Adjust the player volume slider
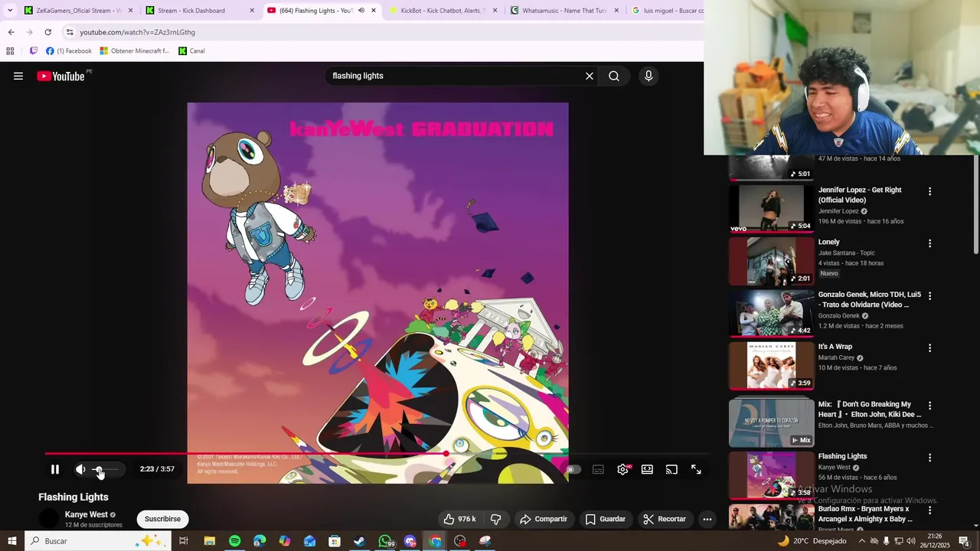Viewport: 980px width, 551px height. pos(107,469)
